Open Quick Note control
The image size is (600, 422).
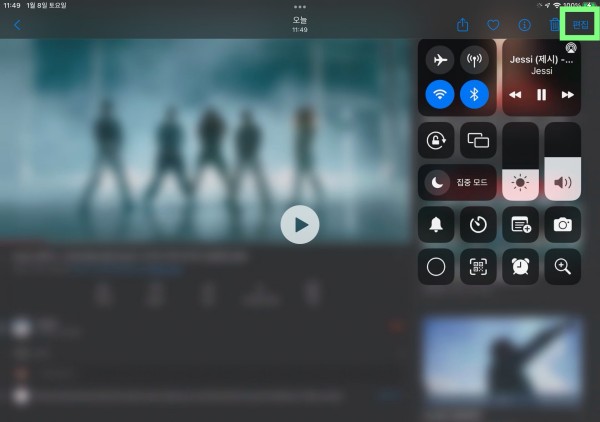(x=520, y=225)
